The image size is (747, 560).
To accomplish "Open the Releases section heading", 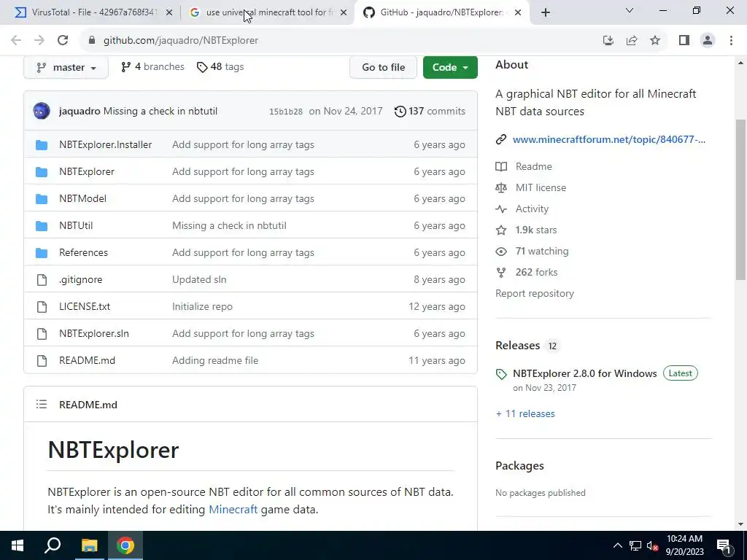I will coord(517,346).
